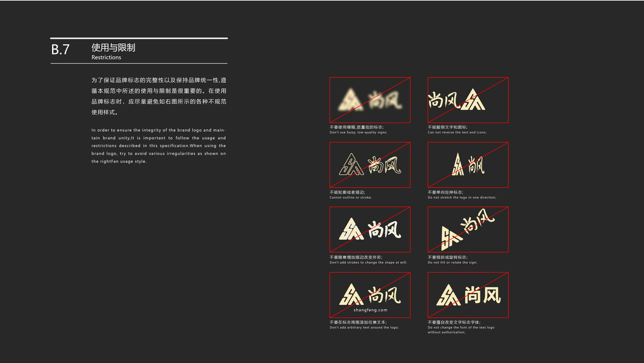Image resolution: width=644 pixels, height=363 pixels.
Task: Select the outlined stroke-only logo example
Action: click(370, 165)
